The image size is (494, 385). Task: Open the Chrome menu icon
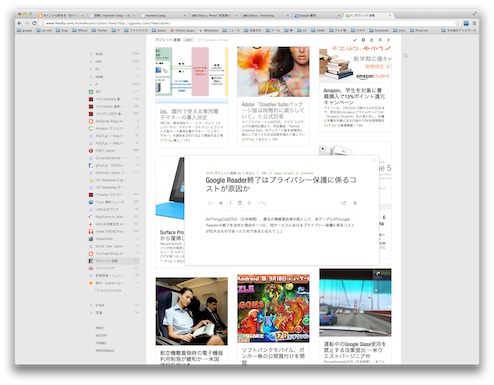[474, 23]
